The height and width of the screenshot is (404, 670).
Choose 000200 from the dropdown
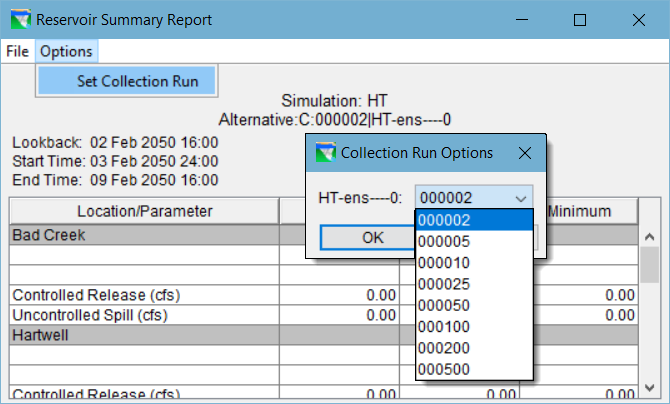pos(473,349)
